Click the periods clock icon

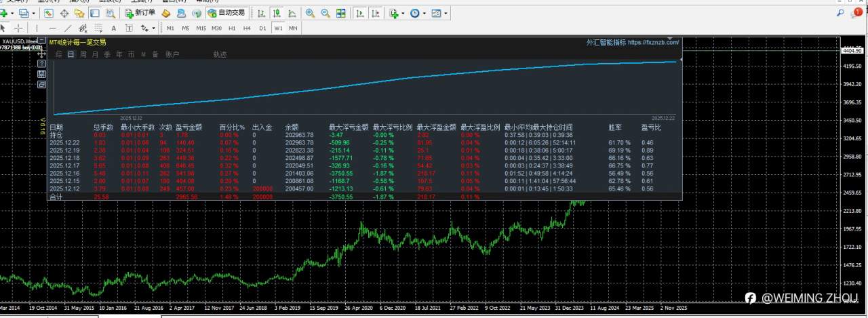coord(414,13)
